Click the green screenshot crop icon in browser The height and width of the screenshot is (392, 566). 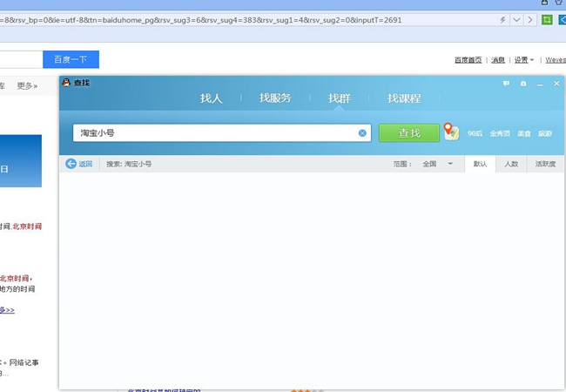click(x=547, y=19)
